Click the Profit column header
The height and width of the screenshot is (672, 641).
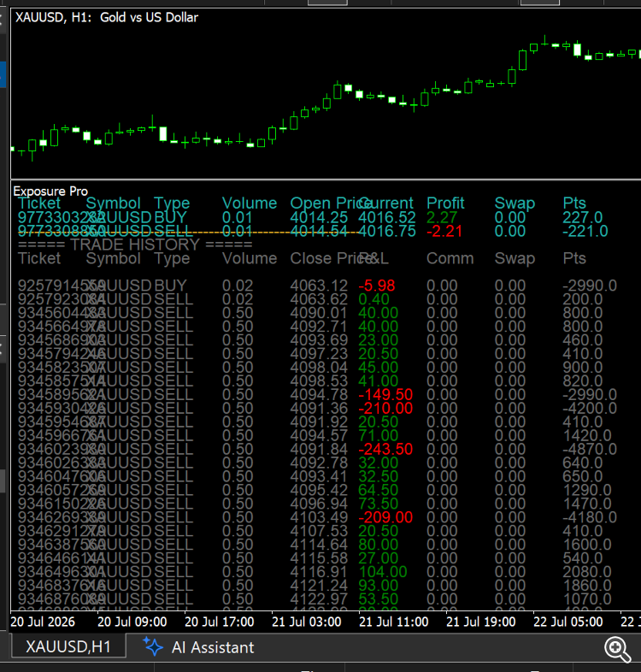[x=445, y=203]
